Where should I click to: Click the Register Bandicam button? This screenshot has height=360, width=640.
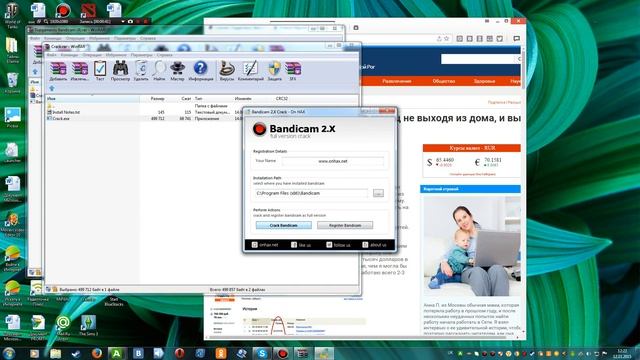pyautogui.click(x=345, y=225)
